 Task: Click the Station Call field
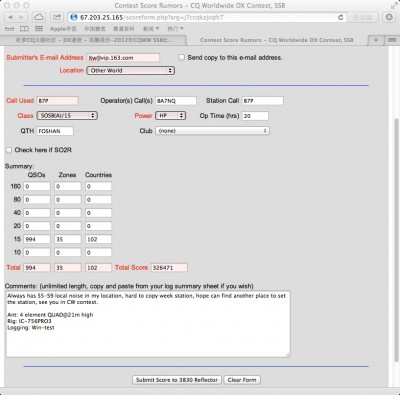[x=263, y=101]
